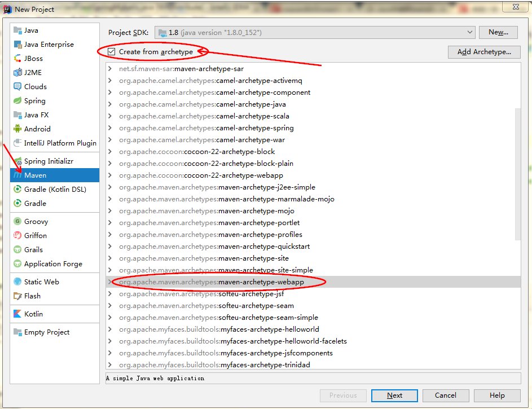532x409 pixels.
Task: Click the Cancel button
Action: point(446,395)
